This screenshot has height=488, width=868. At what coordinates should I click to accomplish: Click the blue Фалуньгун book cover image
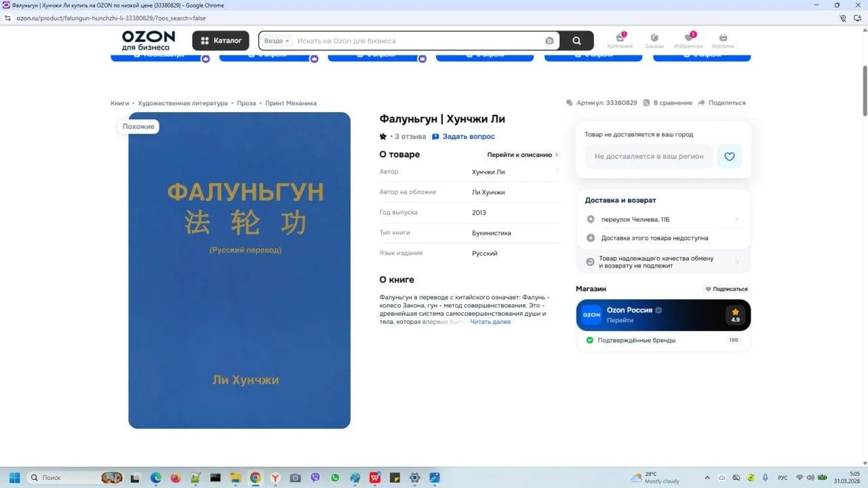point(239,270)
